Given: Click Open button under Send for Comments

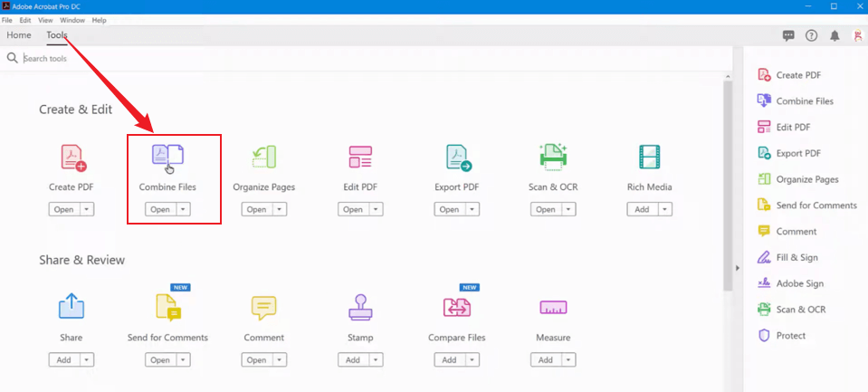Looking at the screenshot, I should 160,360.
